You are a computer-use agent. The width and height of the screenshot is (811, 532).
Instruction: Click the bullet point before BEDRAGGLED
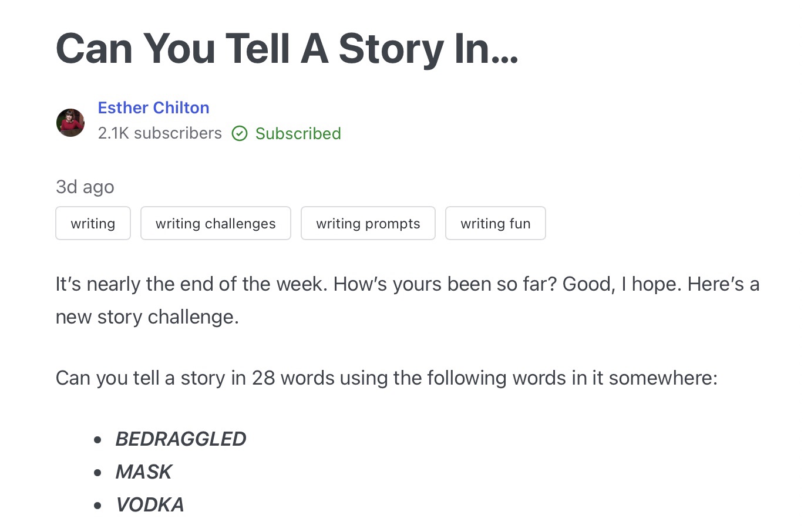(x=97, y=439)
